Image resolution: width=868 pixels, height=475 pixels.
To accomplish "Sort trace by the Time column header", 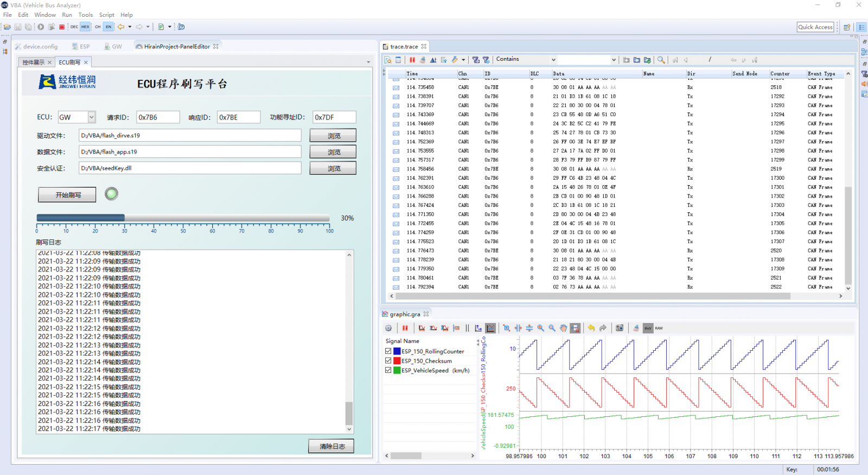I will point(431,73).
